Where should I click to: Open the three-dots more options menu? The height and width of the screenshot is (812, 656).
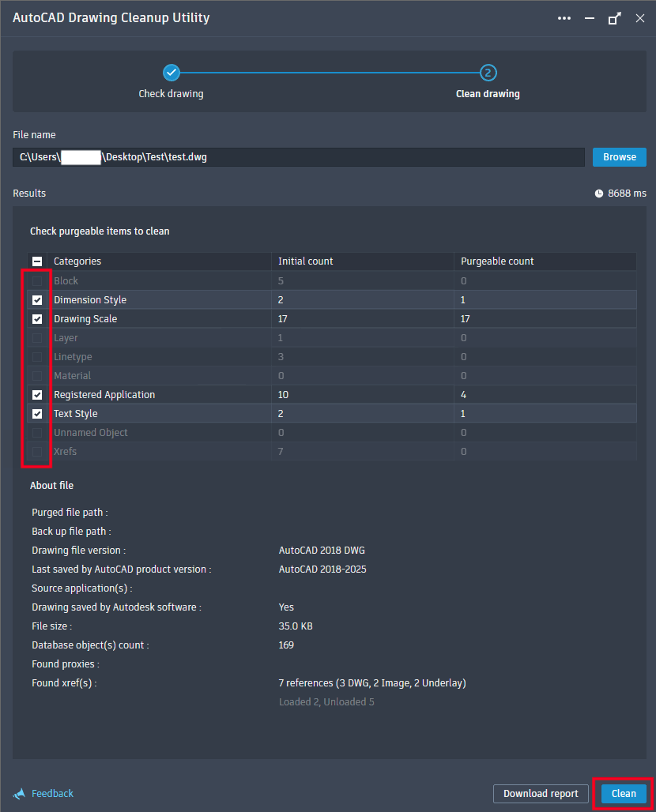564,18
